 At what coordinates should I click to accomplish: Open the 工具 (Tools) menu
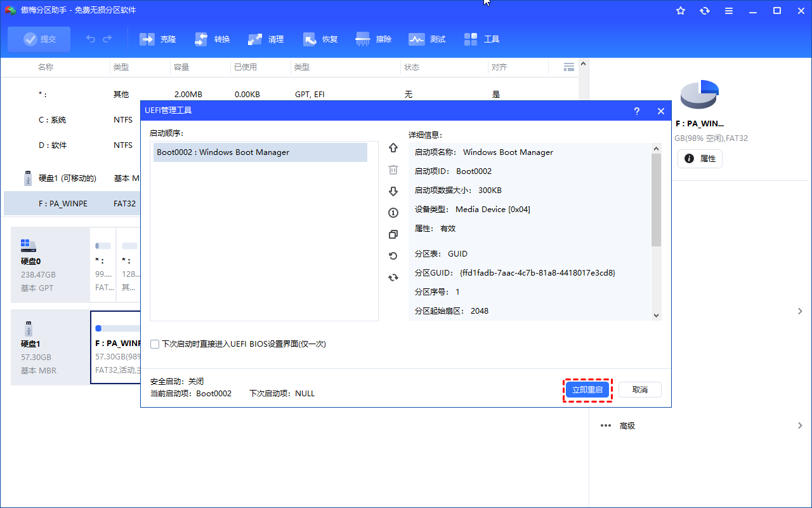pos(482,39)
